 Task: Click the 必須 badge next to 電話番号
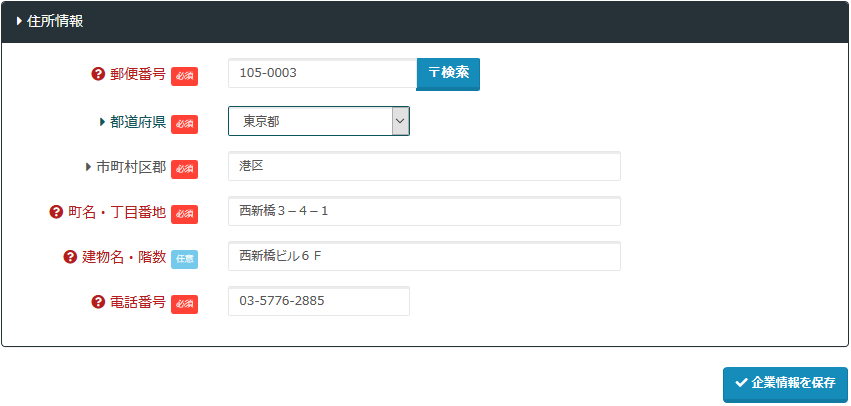pyautogui.click(x=184, y=304)
